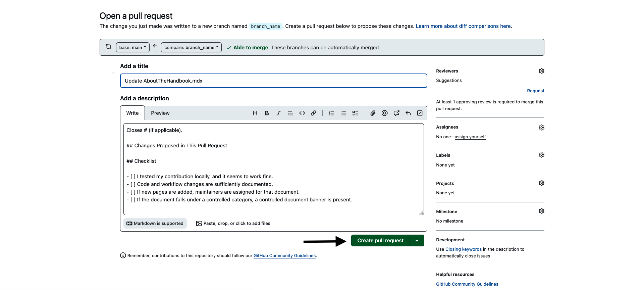Click the Heading formatting icon
644x290 pixels.
click(x=255, y=113)
